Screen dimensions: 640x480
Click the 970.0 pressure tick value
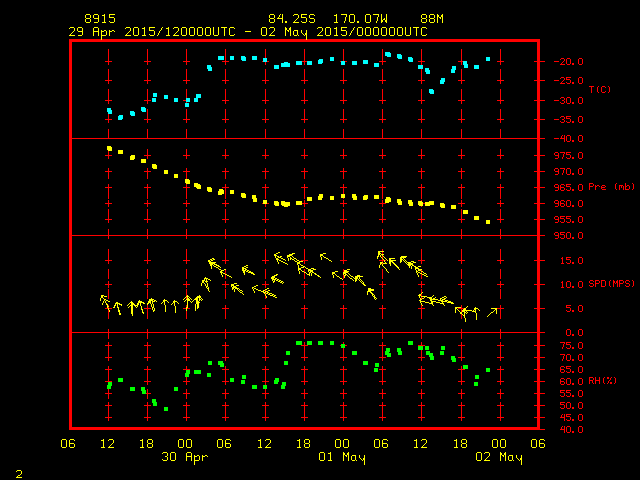569,171
